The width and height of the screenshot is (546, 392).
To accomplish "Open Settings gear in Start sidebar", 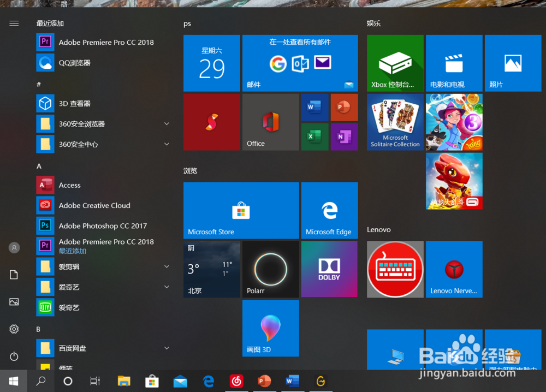I will 14,329.
